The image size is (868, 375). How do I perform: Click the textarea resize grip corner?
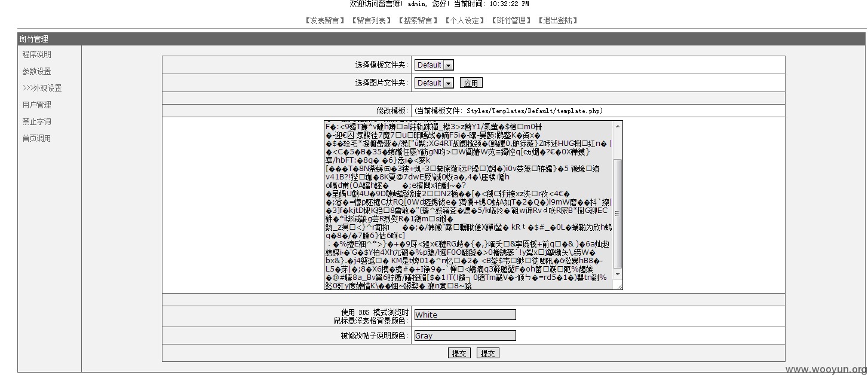pos(618,286)
